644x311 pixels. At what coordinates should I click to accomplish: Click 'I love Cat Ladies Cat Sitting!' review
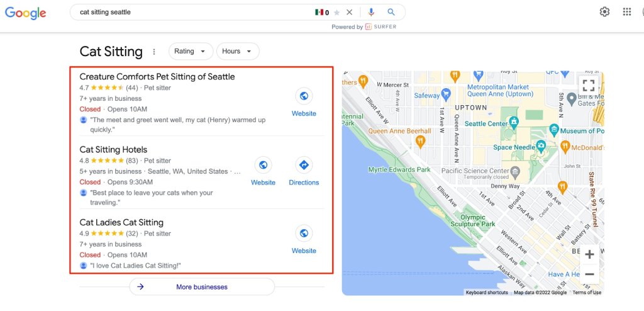136,266
